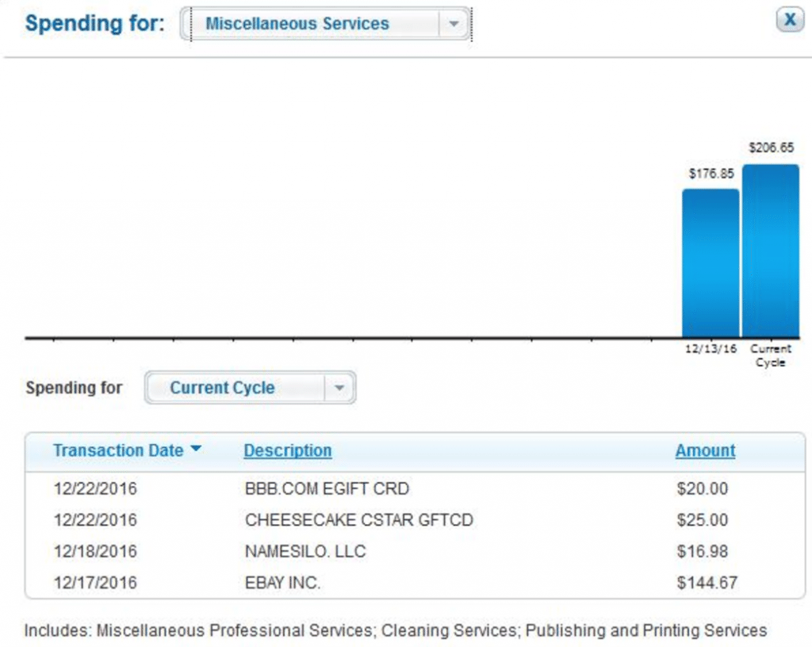Viewport: 812px width, 647px height.
Task: Click the Current Cycle axis label
Action: point(771,354)
